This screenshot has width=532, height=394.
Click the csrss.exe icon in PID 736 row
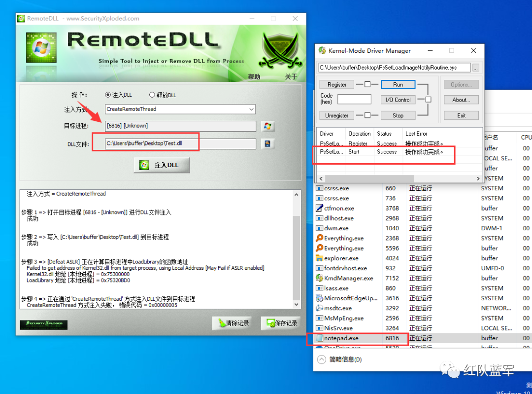click(319, 198)
